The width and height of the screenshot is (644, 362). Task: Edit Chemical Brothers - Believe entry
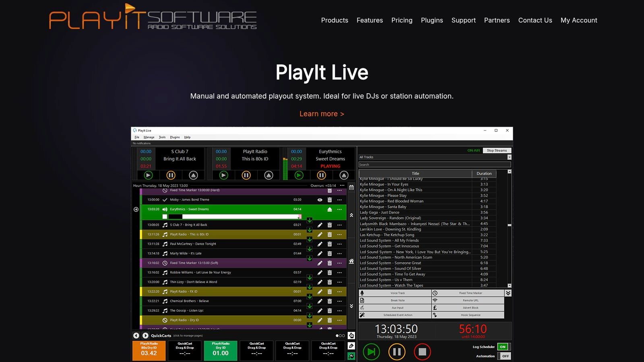point(320,301)
